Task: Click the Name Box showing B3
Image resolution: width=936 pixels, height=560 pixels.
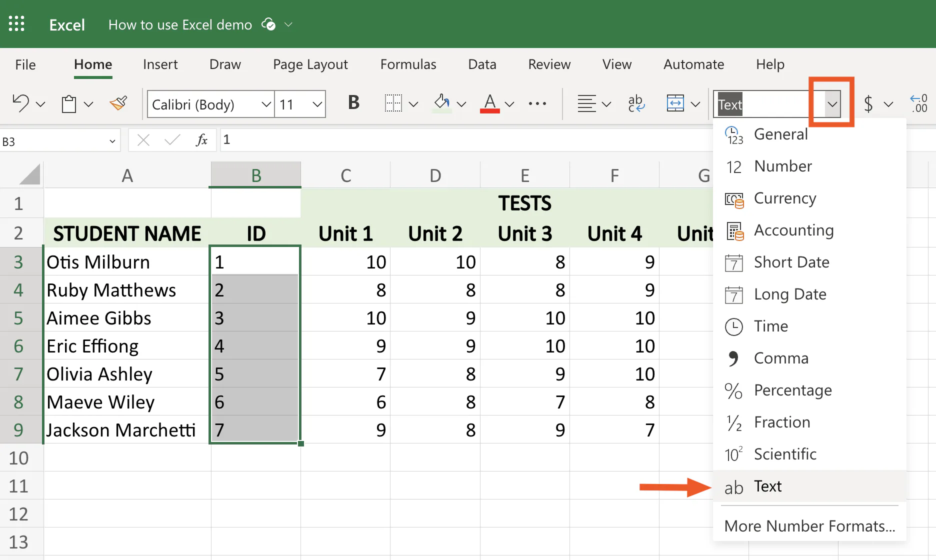Action: pos(55,140)
